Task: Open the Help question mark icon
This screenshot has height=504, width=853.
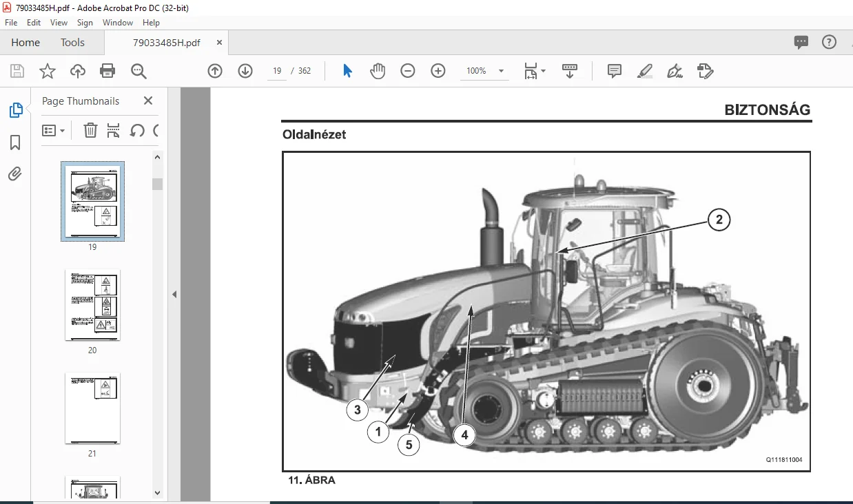Action: click(829, 42)
